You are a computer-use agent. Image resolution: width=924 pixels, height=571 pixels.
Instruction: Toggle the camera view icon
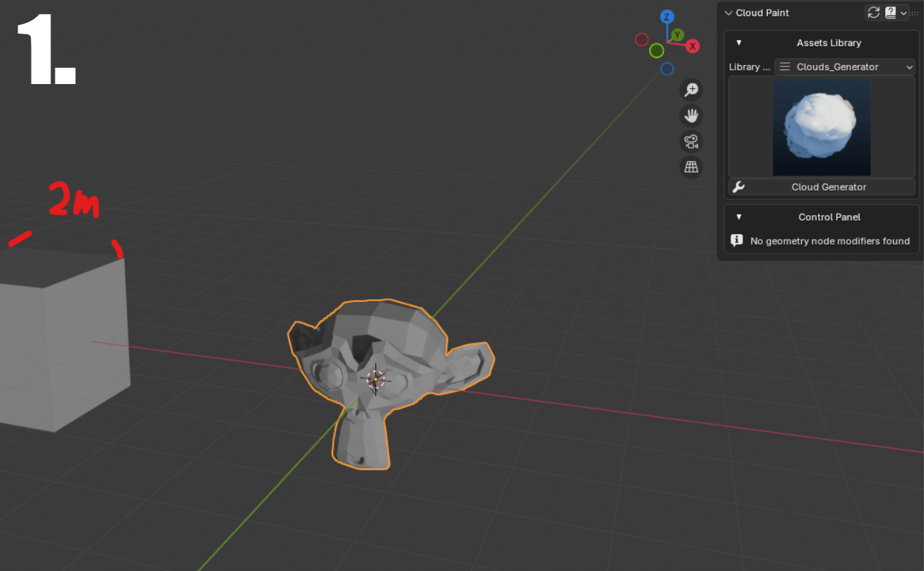click(x=691, y=142)
